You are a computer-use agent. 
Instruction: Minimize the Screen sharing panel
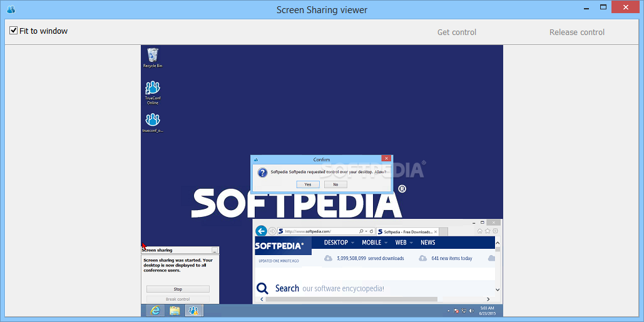coord(215,250)
